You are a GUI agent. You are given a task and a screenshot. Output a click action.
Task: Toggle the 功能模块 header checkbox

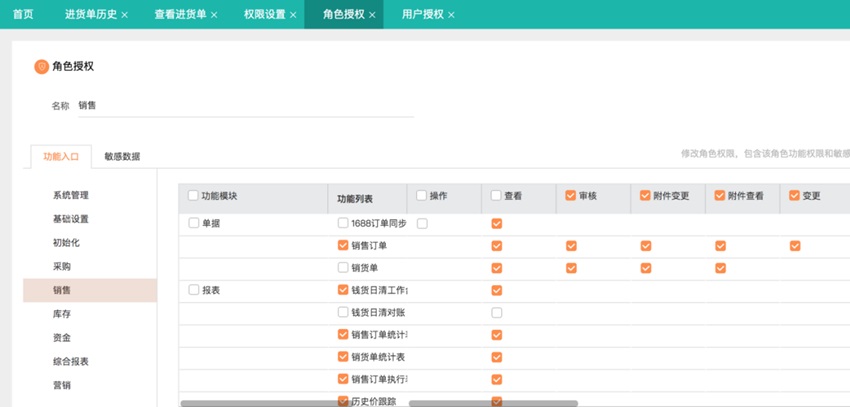tap(194, 196)
